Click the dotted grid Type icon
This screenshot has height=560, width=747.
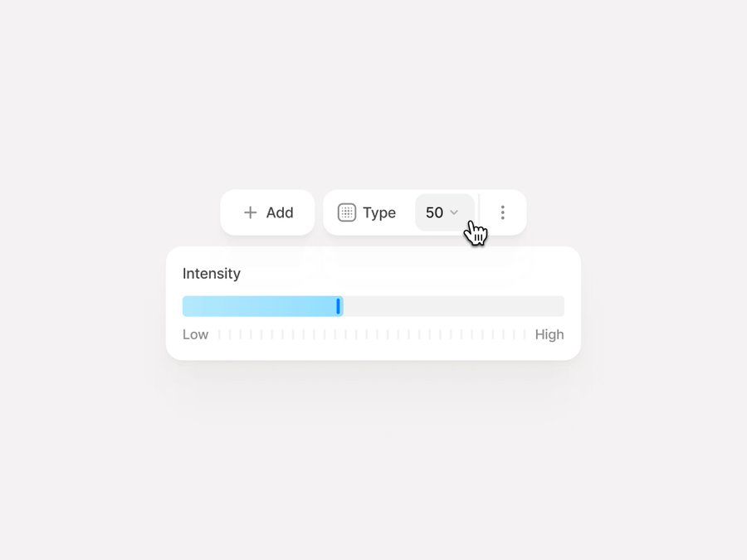(347, 213)
